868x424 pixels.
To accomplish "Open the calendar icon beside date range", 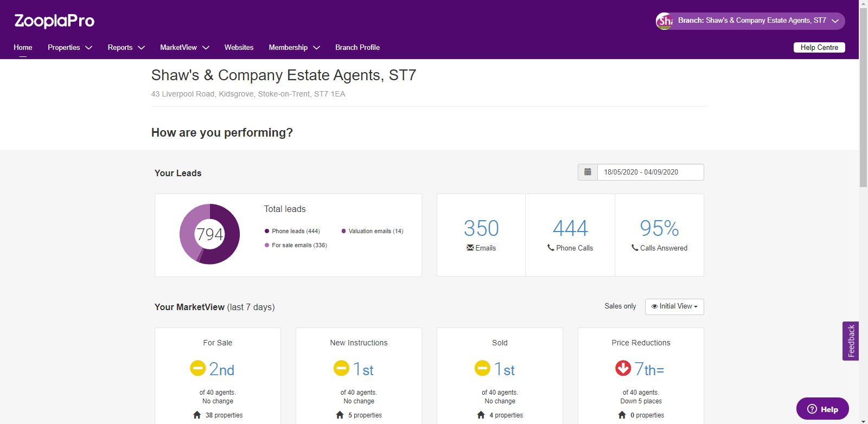I will tap(588, 172).
